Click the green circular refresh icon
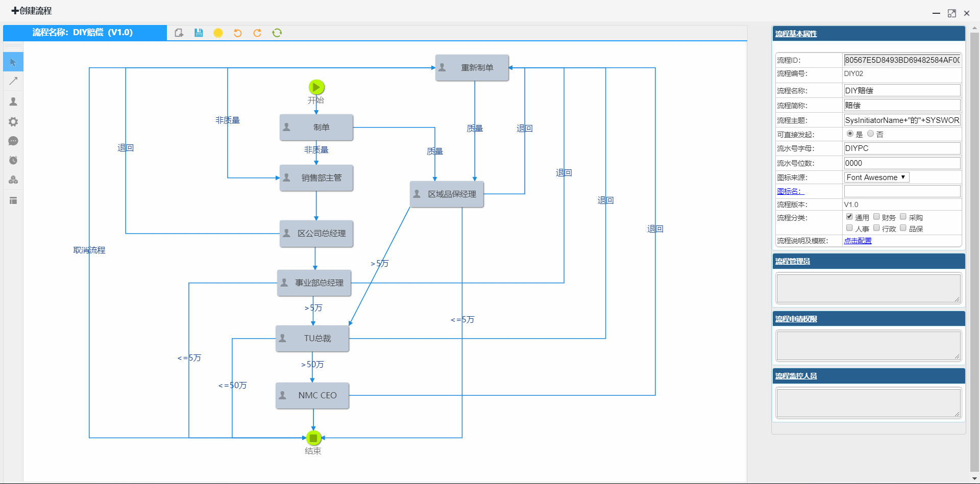The image size is (980, 484). pos(277,33)
